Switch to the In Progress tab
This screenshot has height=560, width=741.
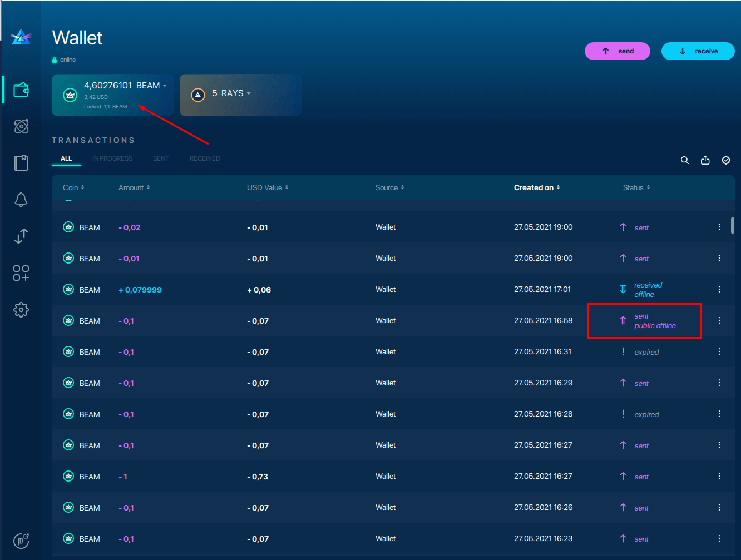[x=112, y=158]
